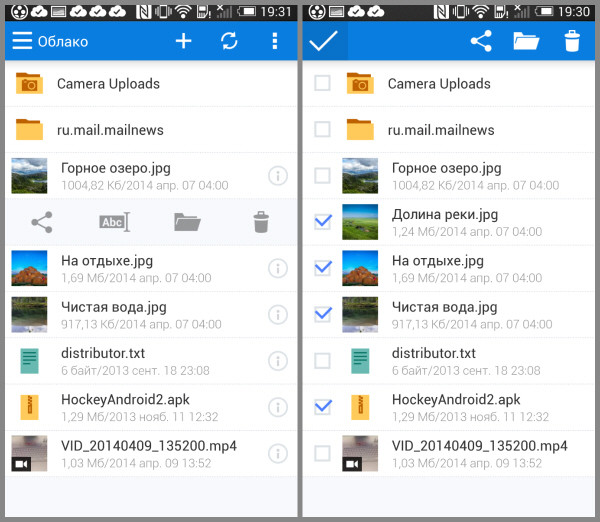Tap HockeyAndroid2.apk name in right selection list
This screenshot has width=600, height=522.
pyautogui.click(x=456, y=400)
